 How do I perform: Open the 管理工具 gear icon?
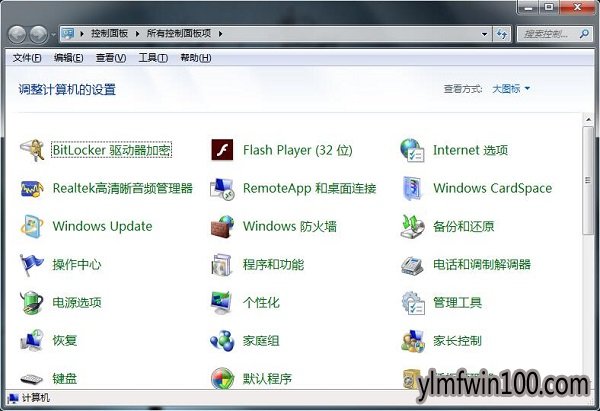tap(412, 302)
